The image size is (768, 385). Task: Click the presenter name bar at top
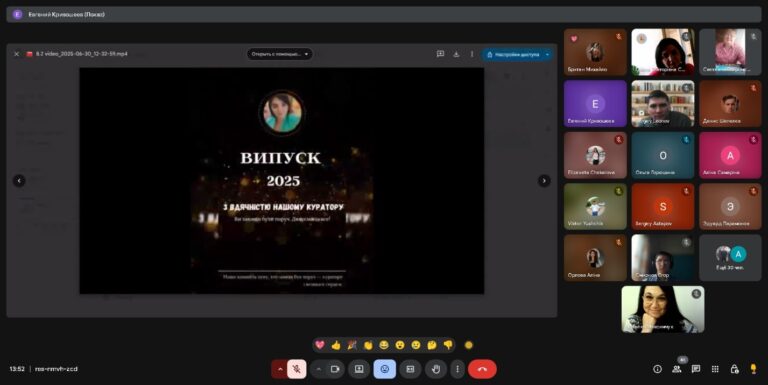384,14
